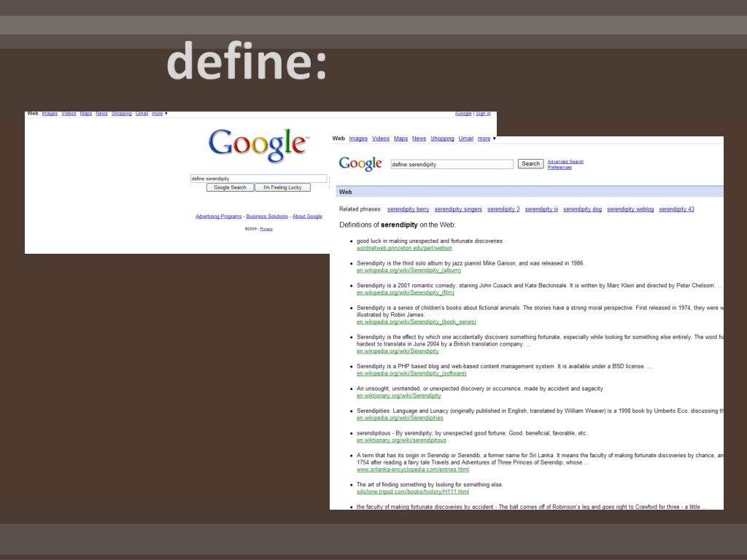Open wordnetweb.princeton.edu source link
The height and width of the screenshot is (560, 747).
tap(404, 248)
